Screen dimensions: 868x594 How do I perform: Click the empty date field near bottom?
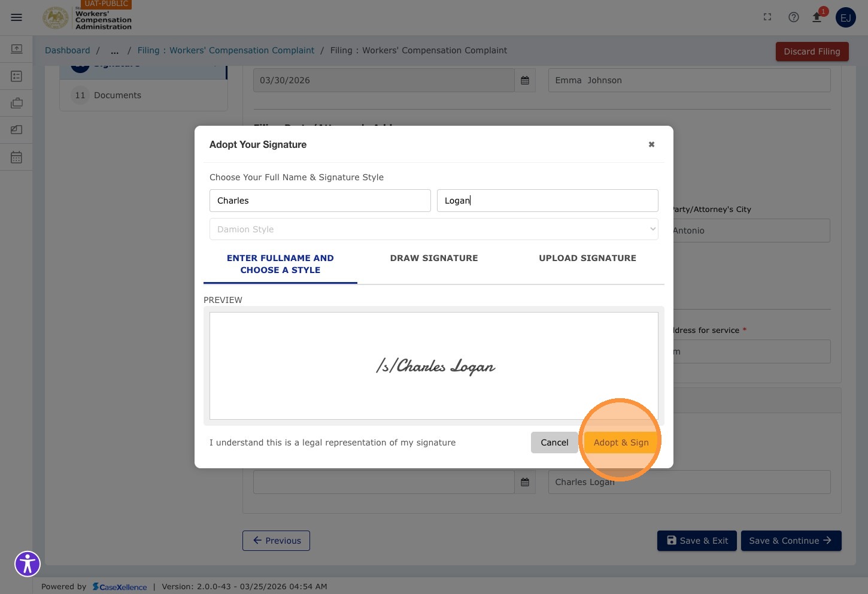point(384,482)
